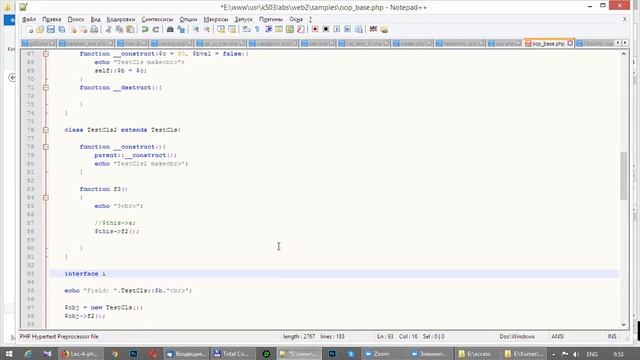
Task: Paste from clipboard toolbar icon
Action: pyautogui.click(x=130, y=29)
